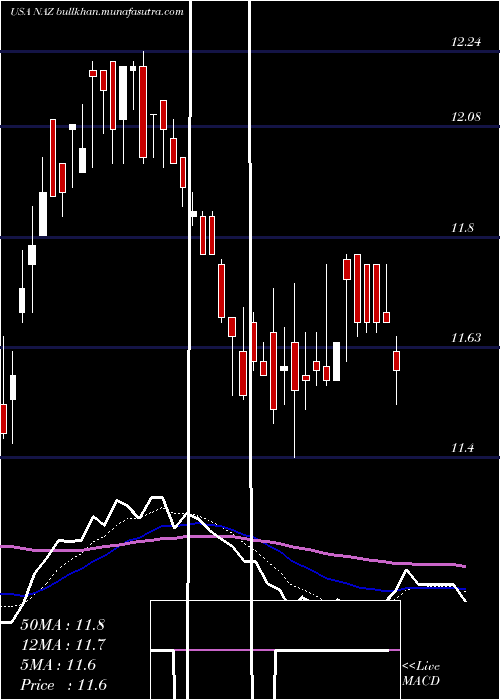
Task: Click the 50MA : 11.8 legend text
Action: [x=62, y=625]
